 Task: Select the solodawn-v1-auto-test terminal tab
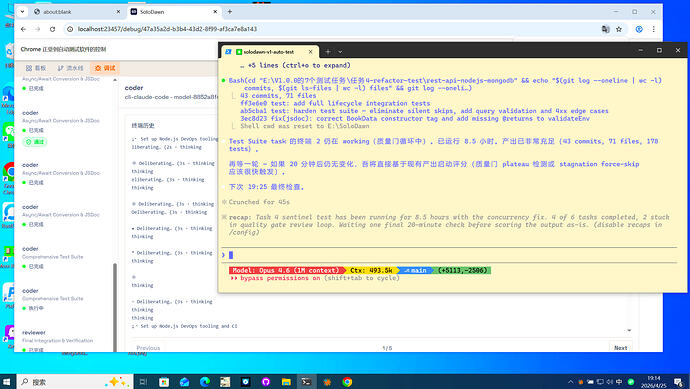269,52
